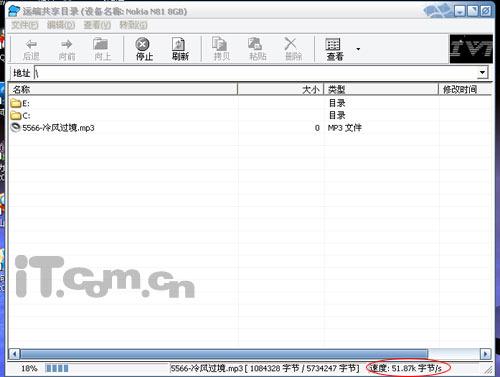The height and width of the screenshot is (377, 500).
Task: Click the Delete (删除) toolbar icon
Action: (293, 49)
